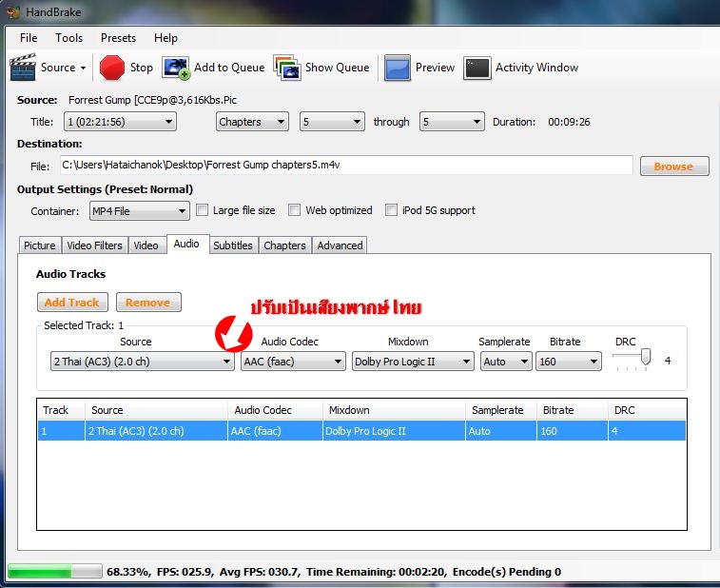
Task: Click the Duration value 00:09:26
Action: (x=569, y=122)
